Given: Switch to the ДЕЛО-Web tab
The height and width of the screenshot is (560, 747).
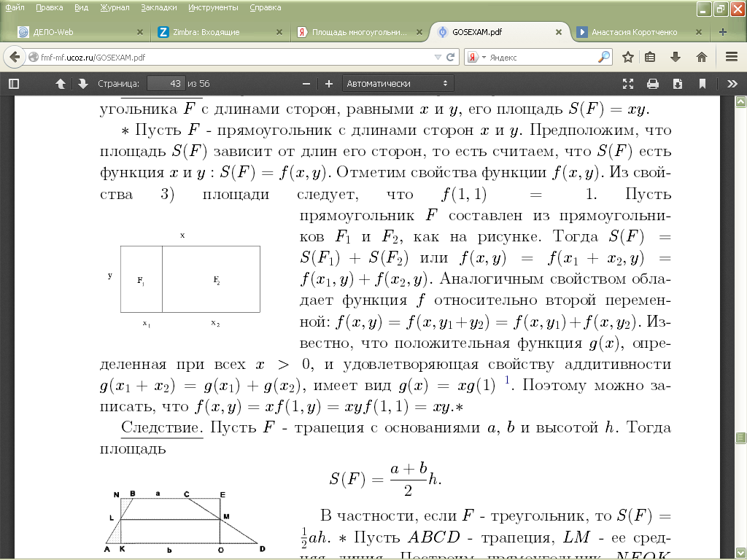Looking at the screenshot, I should (80, 32).
